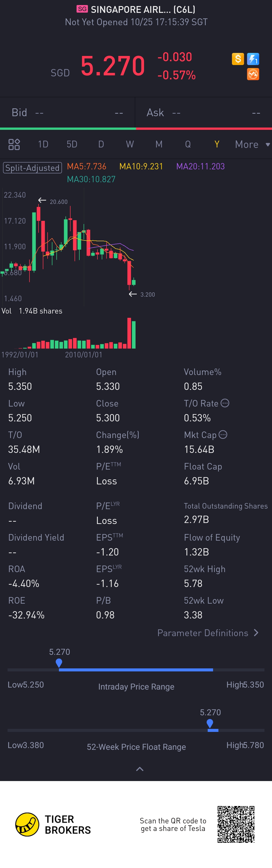Click the Bid price panel
The width and height of the screenshot is (272, 868).
(67, 113)
